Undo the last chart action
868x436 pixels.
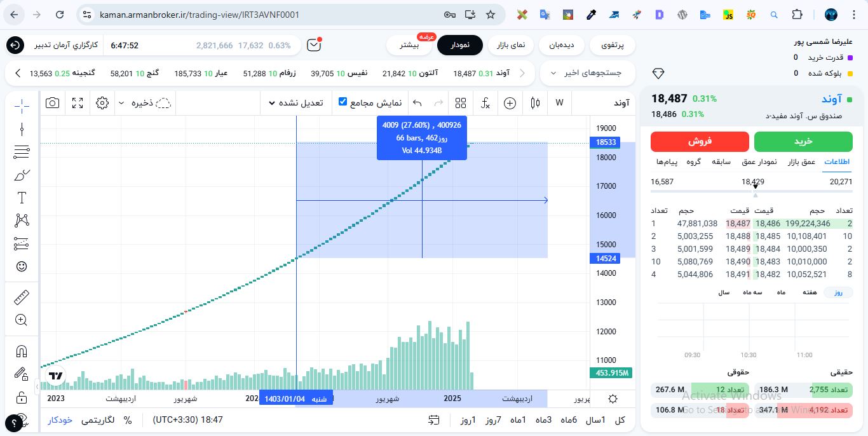(x=417, y=103)
